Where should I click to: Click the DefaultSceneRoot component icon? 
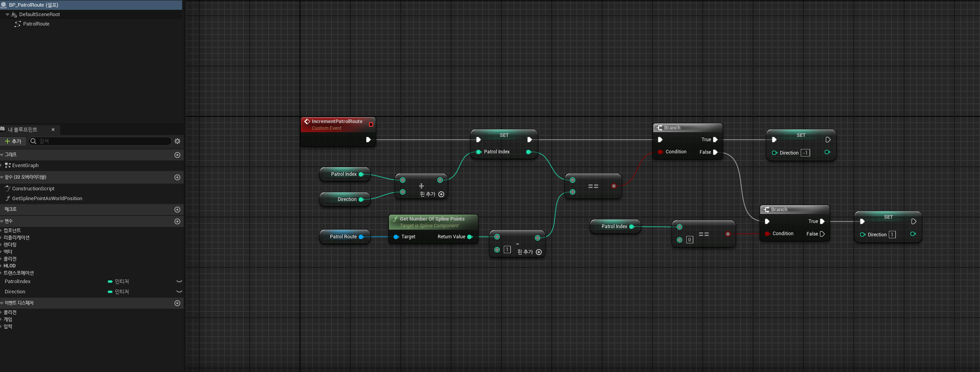14,15
